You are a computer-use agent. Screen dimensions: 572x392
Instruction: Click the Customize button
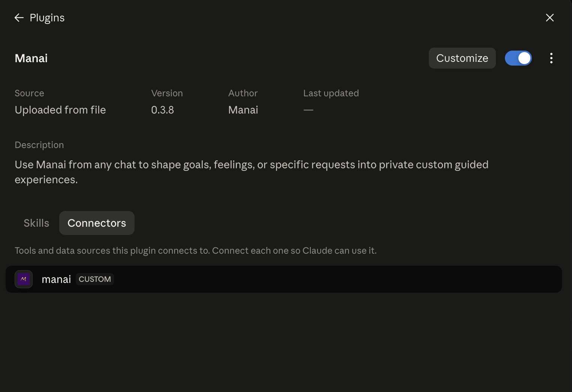click(x=462, y=58)
